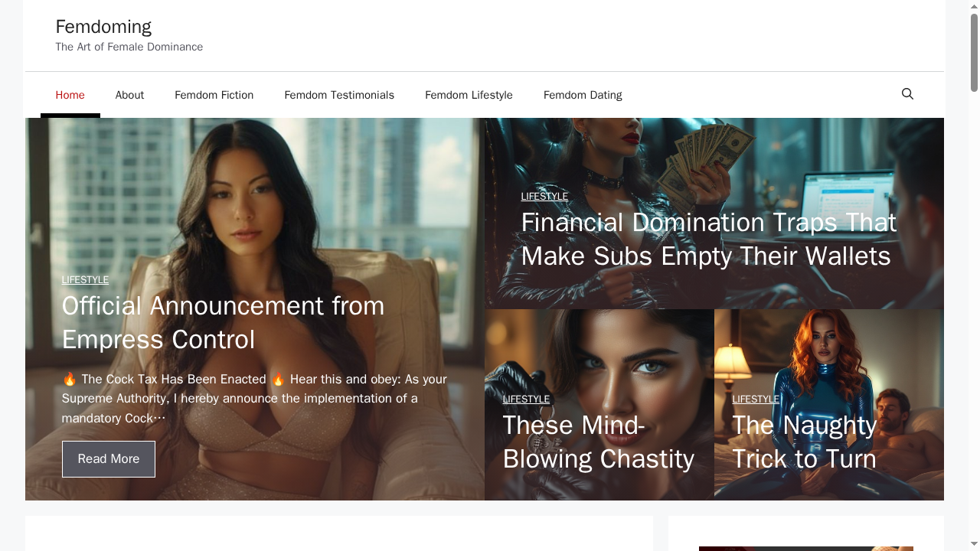Open the Femdom Dating link
Screen dimensions: 980x551
[x=583, y=95]
